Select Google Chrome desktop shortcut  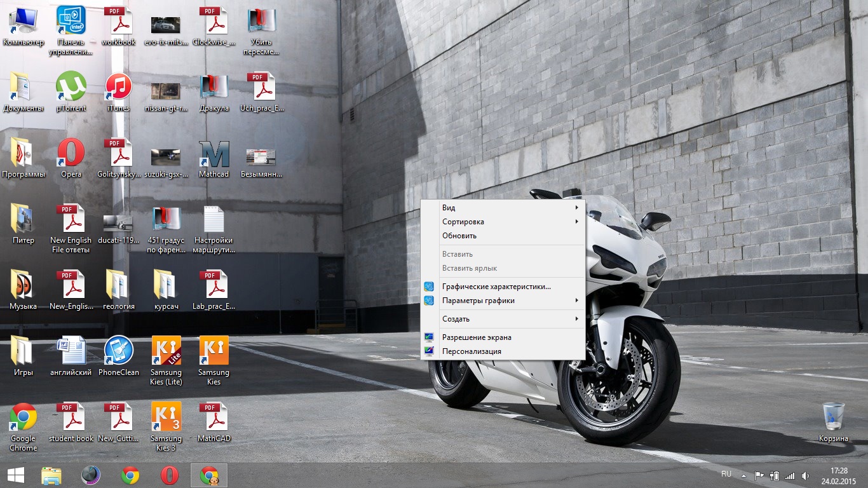coord(24,427)
